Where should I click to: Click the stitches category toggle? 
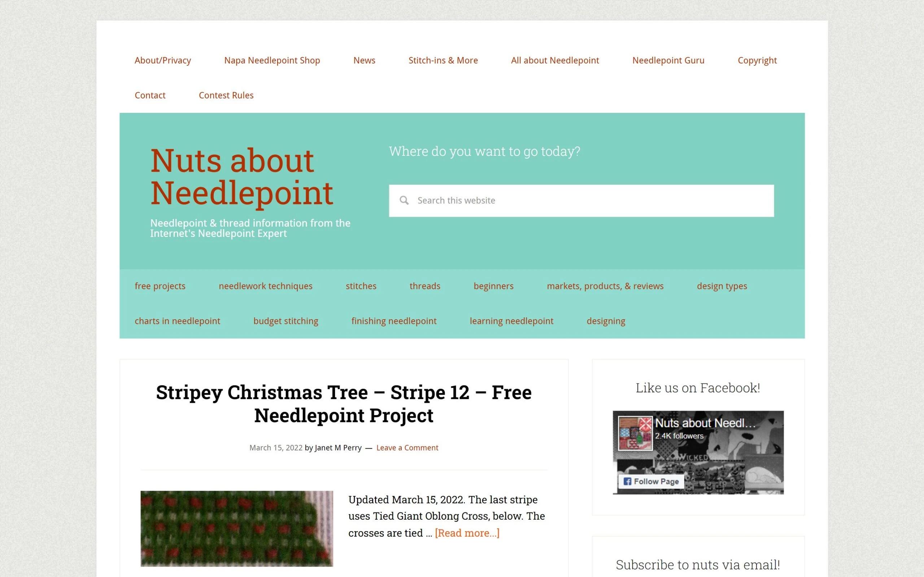point(361,285)
